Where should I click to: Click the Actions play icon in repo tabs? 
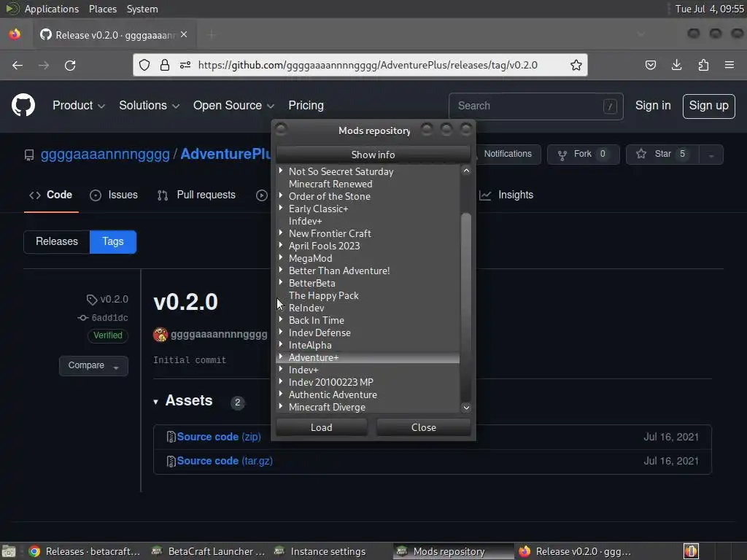[x=262, y=195]
